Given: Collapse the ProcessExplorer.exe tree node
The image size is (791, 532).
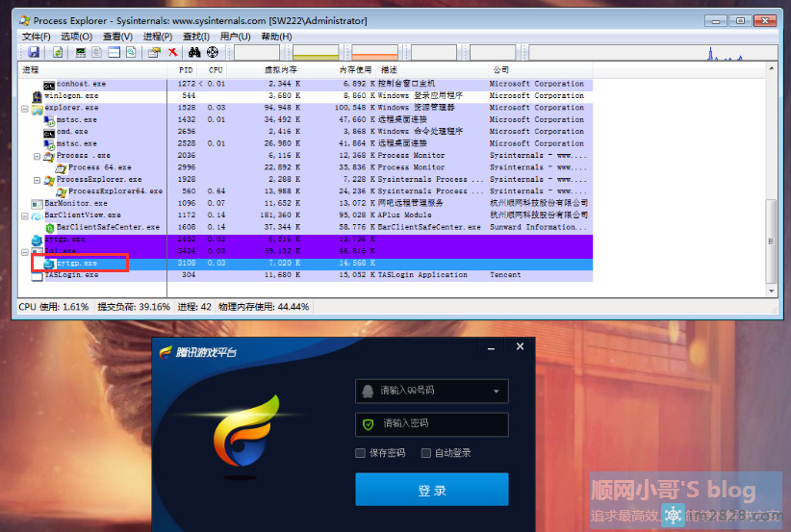Looking at the screenshot, I should click(37, 180).
